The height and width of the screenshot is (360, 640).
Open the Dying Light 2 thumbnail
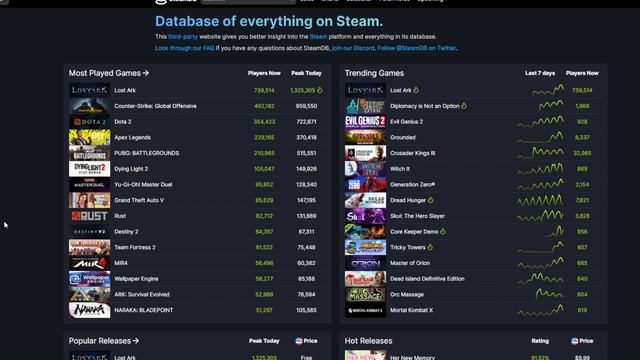pos(89,169)
